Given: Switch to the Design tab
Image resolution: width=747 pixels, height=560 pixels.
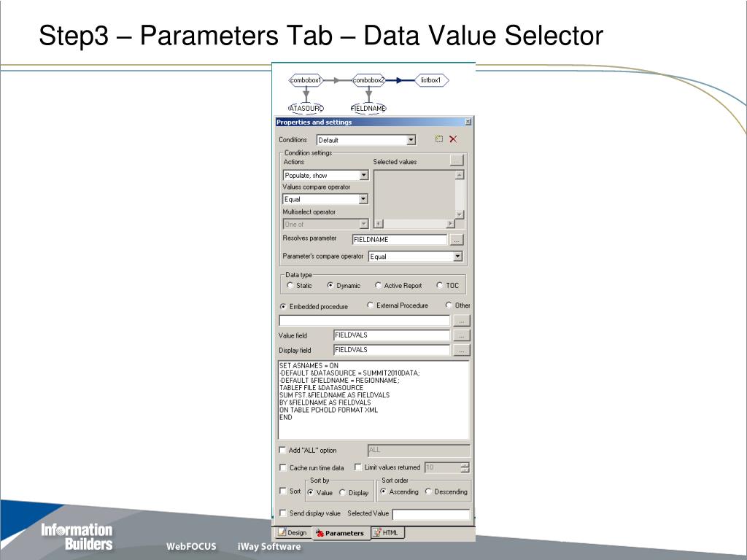Looking at the screenshot, I should click(x=293, y=532).
